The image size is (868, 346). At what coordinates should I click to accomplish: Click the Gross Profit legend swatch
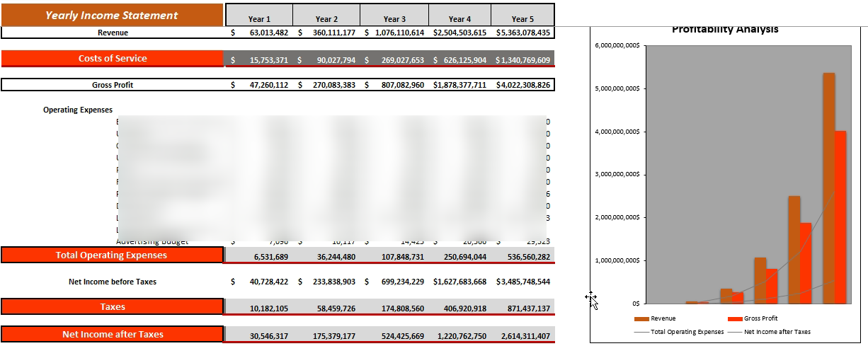(x=735, y=319)
